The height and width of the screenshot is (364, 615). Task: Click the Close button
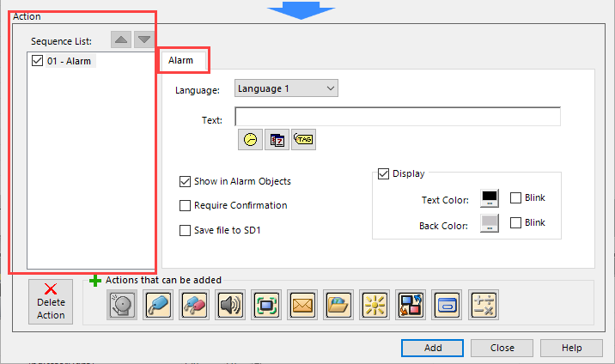(x=502, y=348)
